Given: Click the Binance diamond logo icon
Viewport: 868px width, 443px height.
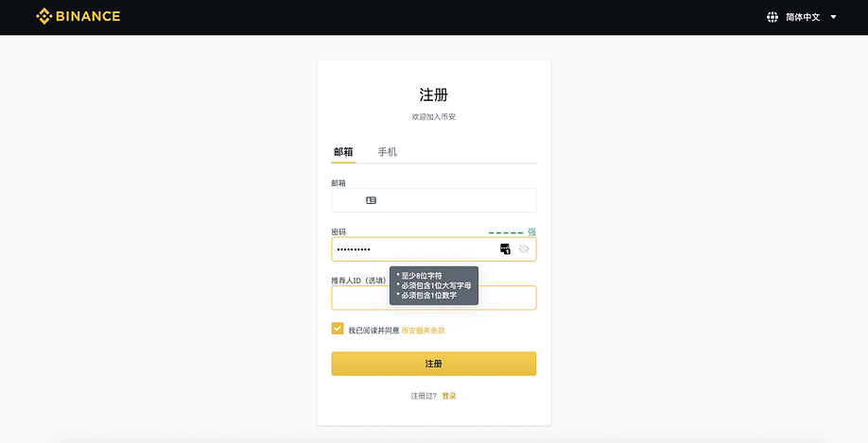Looking at the screenshot, I should click(43, 16).
